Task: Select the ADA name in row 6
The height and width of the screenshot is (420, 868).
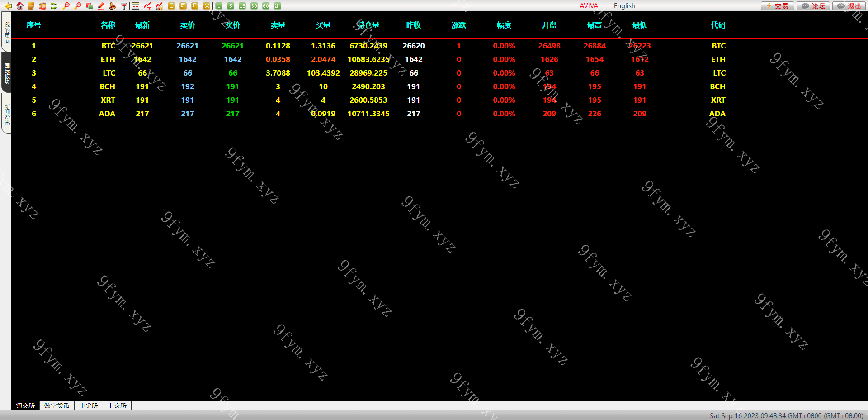Action: (107, 114)
